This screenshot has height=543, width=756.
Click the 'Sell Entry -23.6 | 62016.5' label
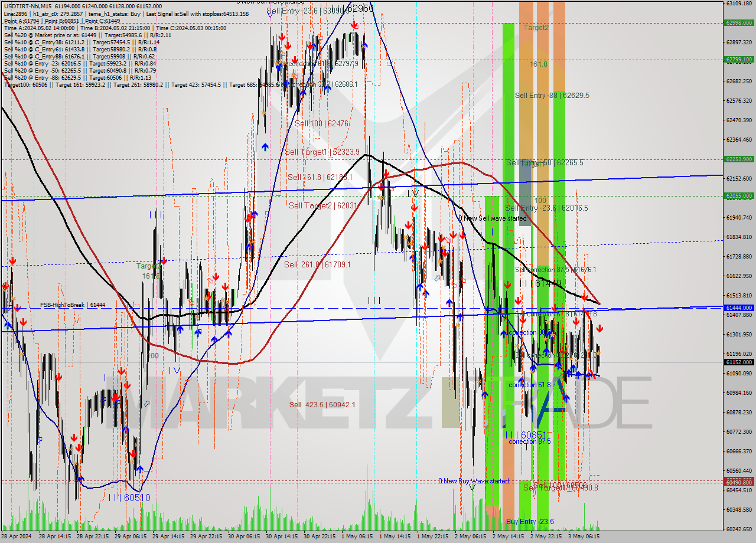[x=546, y=208]
